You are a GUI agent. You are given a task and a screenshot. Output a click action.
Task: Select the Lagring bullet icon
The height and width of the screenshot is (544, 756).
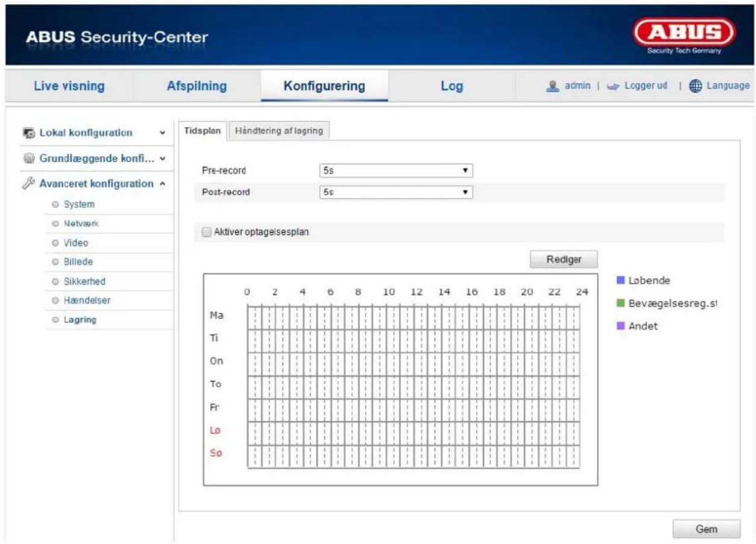[x=55, y=319]
